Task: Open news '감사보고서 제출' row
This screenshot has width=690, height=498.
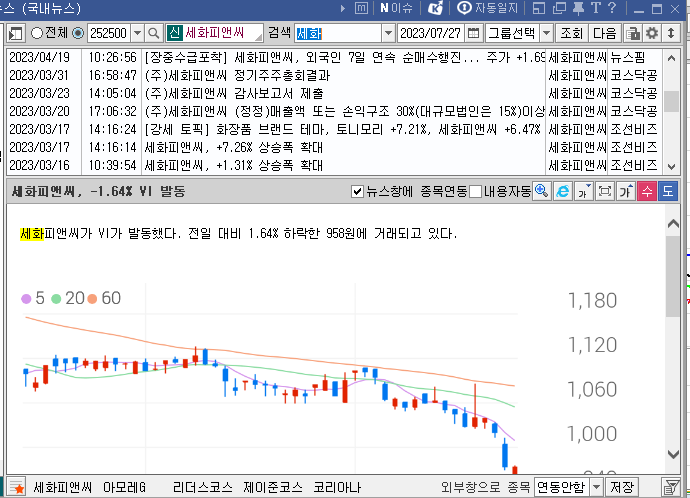Action: click(x=335, y=93)
